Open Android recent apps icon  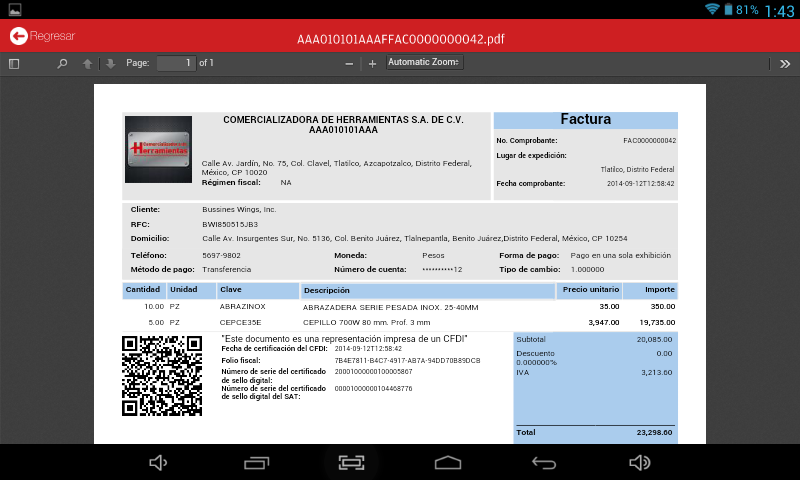pos(257,463)
